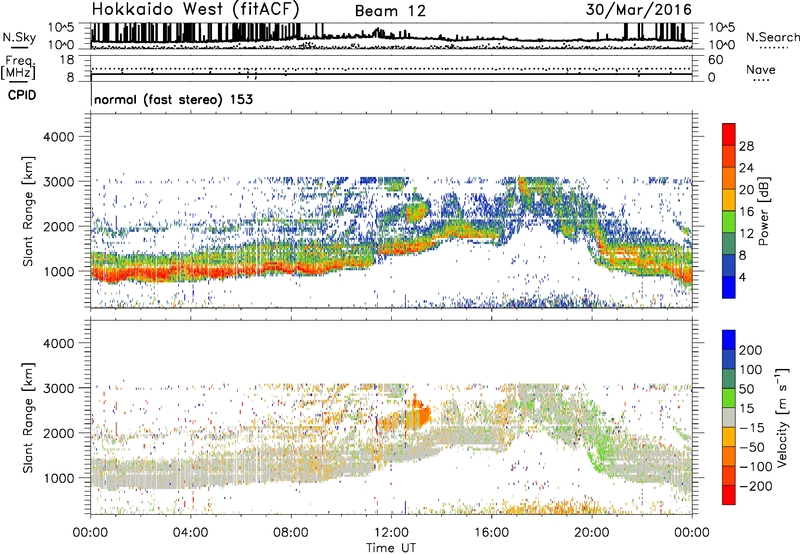Click the "Time UT" axis label
Screen dimensions: 800x554
(391, 548)
